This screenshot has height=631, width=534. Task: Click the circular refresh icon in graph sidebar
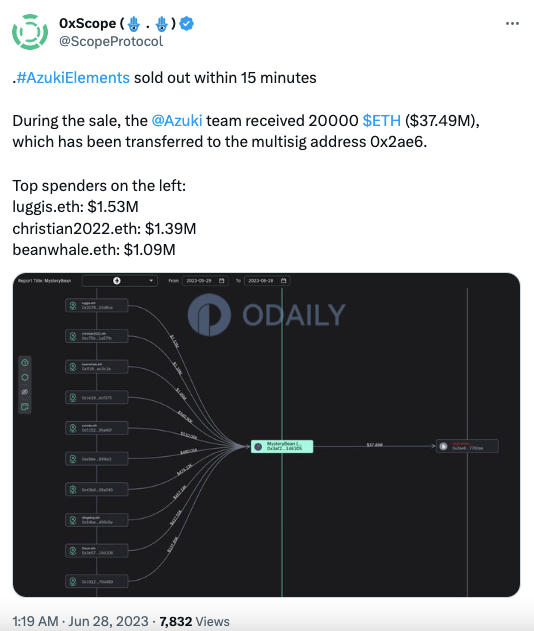(x=25, y=377)
